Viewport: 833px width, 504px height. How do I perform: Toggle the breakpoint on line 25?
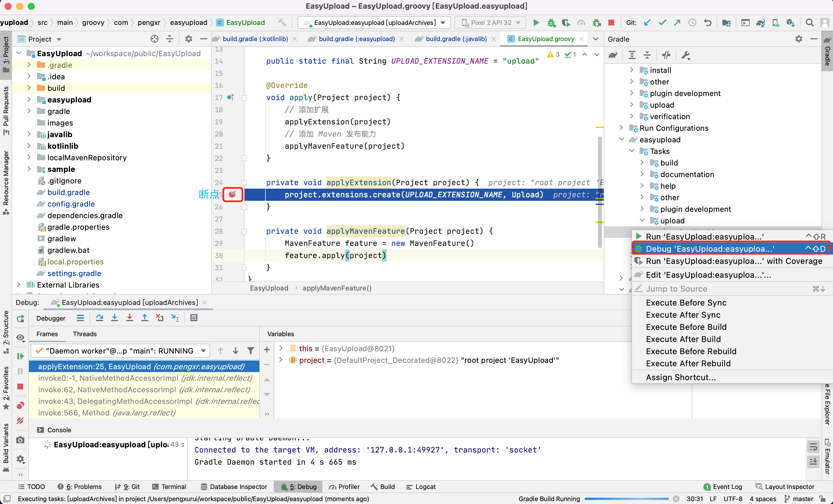click(232, 194)
